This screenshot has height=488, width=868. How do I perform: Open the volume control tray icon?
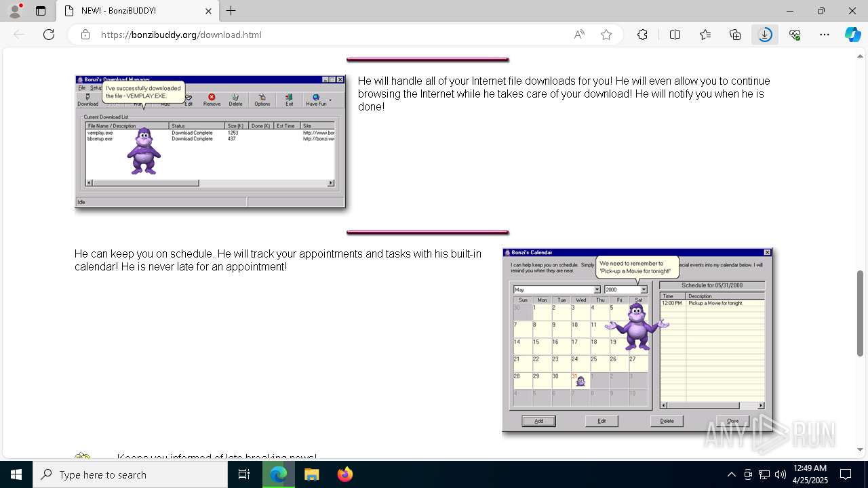click(x=780, y=474)
